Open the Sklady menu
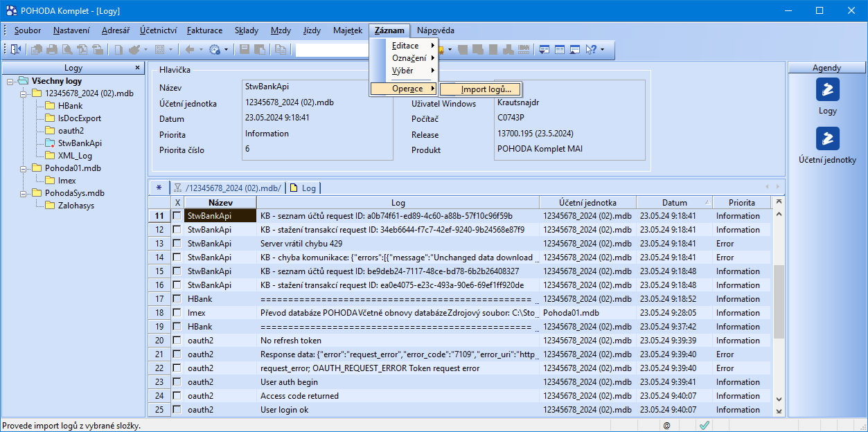This screenshot has height=432, width=868. (x=247, y=30)
